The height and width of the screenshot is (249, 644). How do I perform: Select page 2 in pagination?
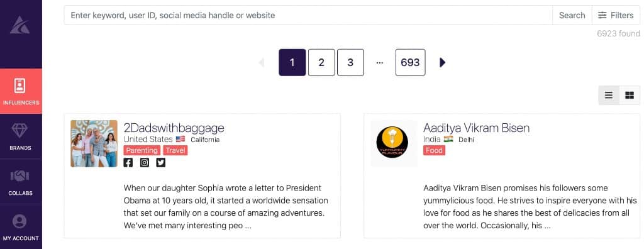point(321,62)
